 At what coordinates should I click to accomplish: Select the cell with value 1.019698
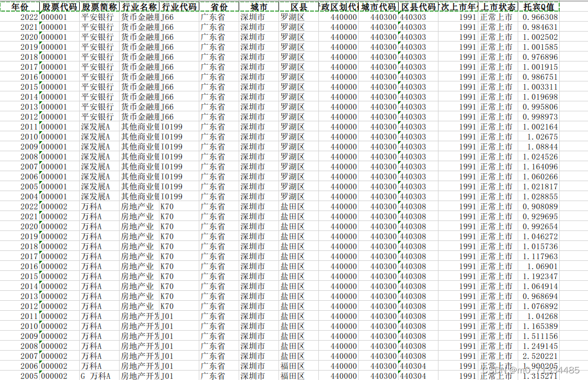539,97
